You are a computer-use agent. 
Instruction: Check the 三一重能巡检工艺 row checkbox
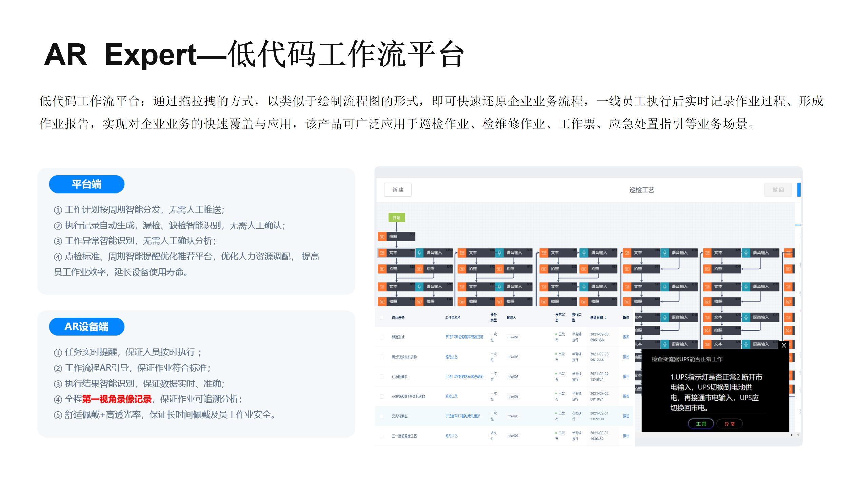[382, 436]
